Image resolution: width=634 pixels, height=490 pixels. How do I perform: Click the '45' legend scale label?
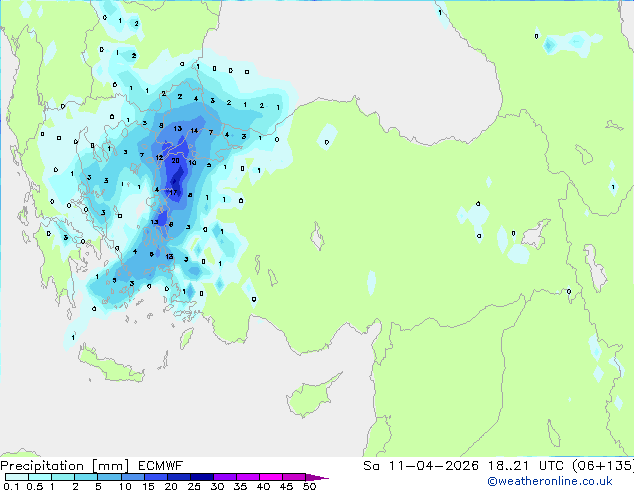click(x=286, y=486)
